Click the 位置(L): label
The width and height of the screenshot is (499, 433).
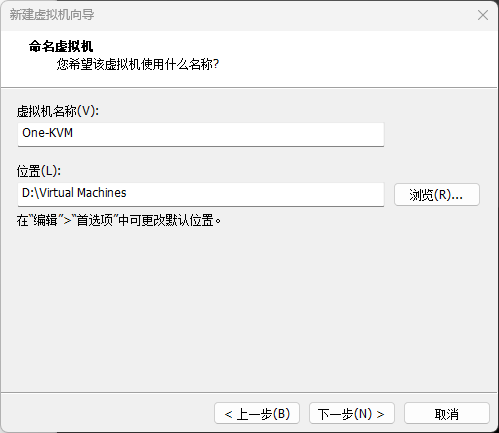(x=39, y=171)
